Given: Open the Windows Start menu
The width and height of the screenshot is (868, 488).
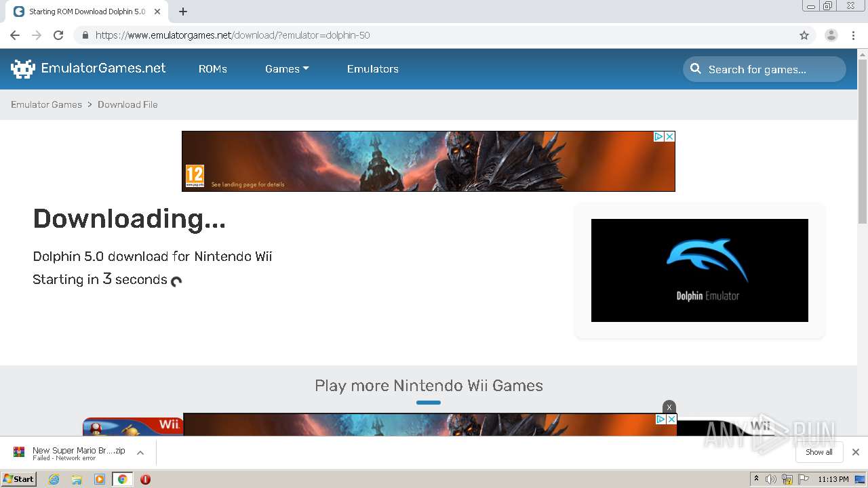Looking at the screenshot, I should click(x=18, y=479).
